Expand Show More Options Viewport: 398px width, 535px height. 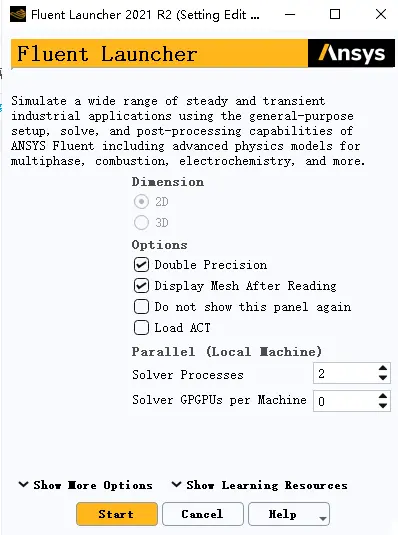click(x=85, y=485)
